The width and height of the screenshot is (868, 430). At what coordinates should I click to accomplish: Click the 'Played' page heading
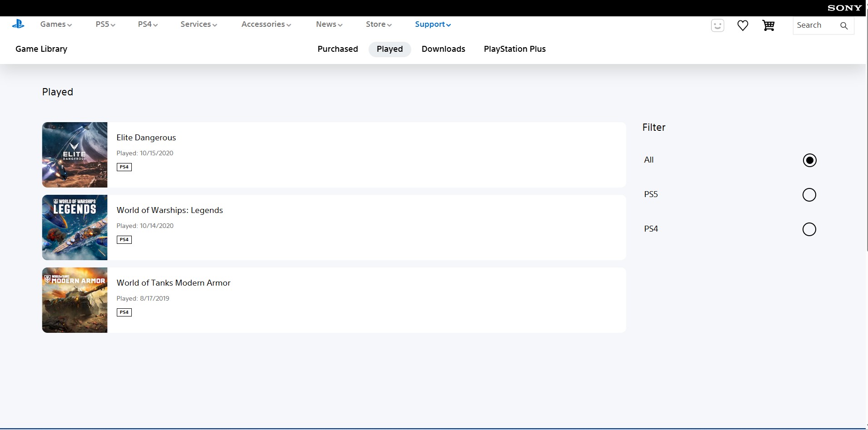tap(57, 92)
